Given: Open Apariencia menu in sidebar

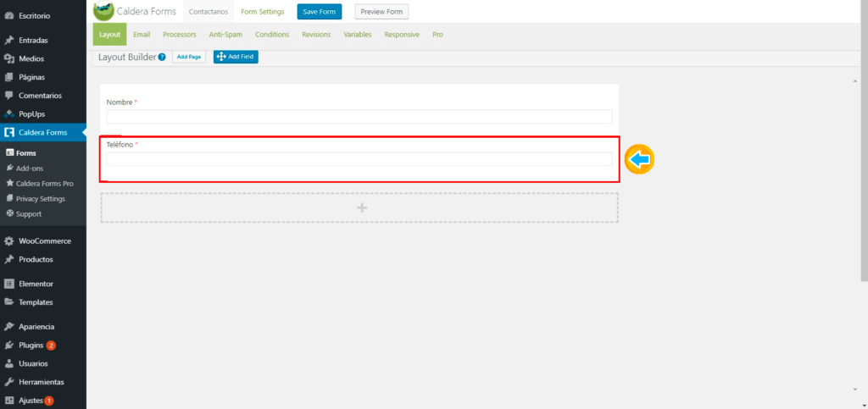Looking at the screenshot, I should pos(36,326).
